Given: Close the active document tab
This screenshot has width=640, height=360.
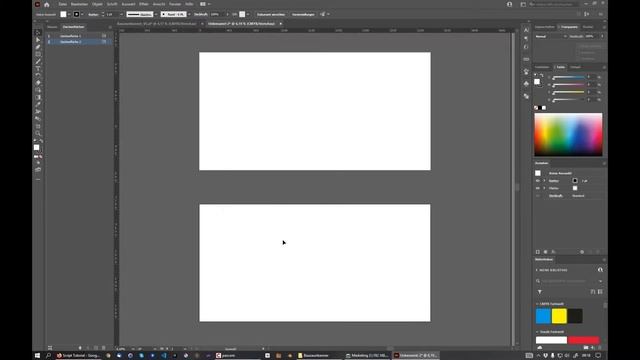Looking at the screenshot, I should (x=280, y=24).
